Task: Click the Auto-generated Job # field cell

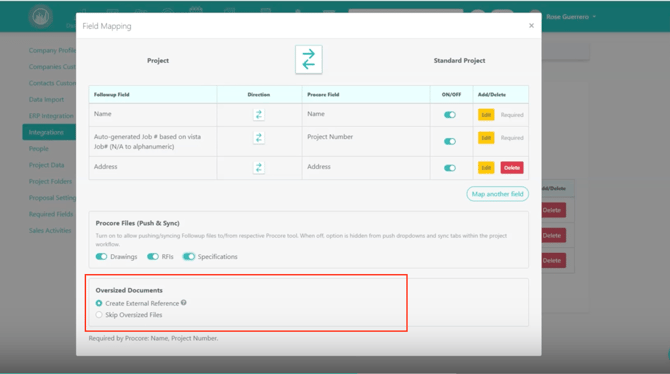Action: coord(153,141)
